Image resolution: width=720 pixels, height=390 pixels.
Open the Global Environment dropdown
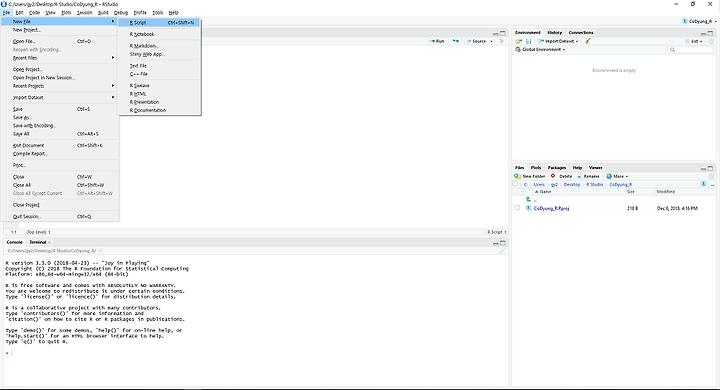(540, 50)
